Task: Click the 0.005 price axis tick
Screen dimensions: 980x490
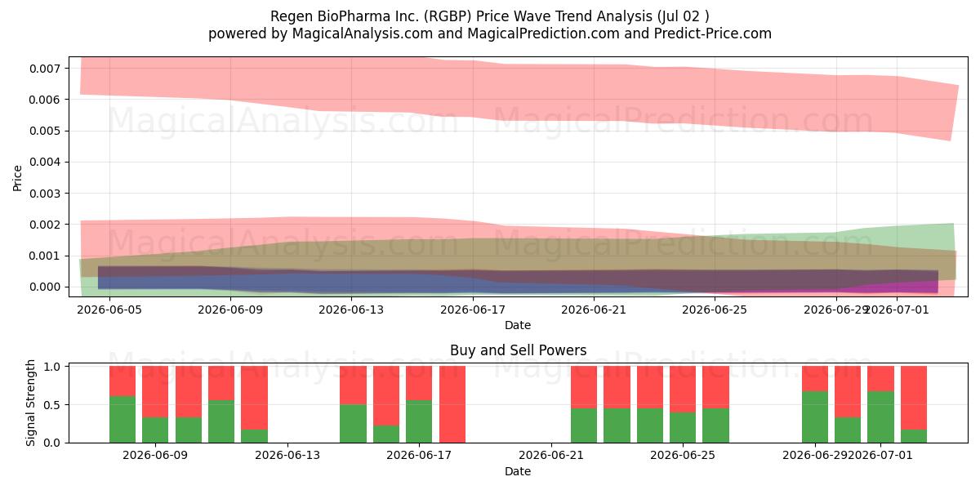Action: coord(46,131)
